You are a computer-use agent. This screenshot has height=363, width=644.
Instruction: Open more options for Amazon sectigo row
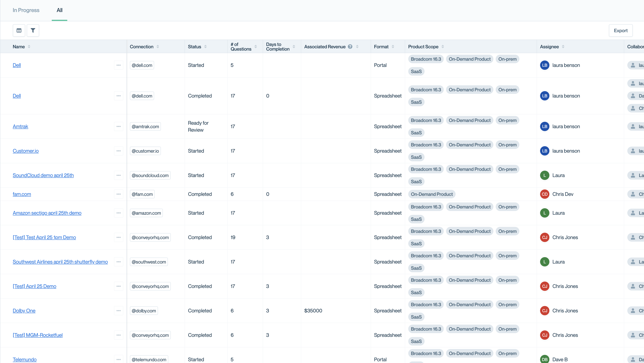pos(118,213)
